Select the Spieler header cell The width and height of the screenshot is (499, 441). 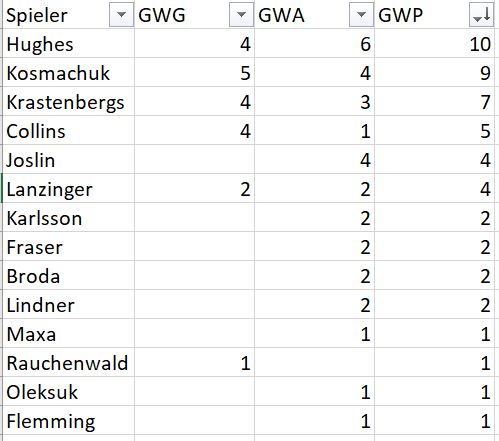click(x=68, y=15)
